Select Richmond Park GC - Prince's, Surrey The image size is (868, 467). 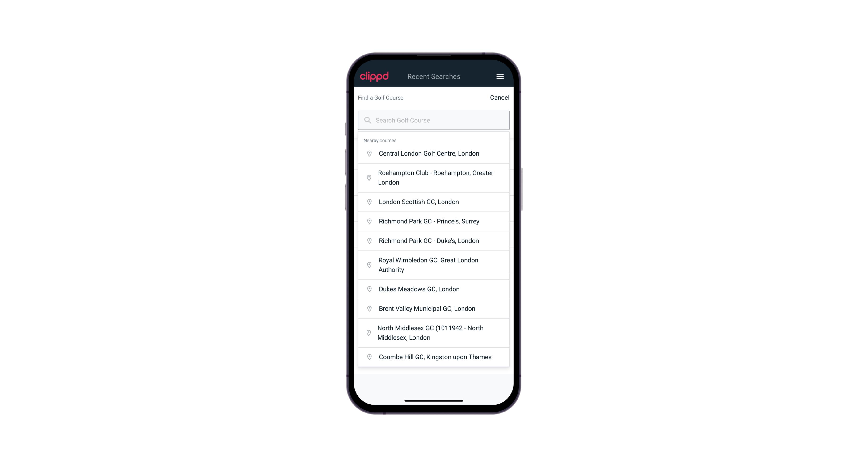point(434,221)
